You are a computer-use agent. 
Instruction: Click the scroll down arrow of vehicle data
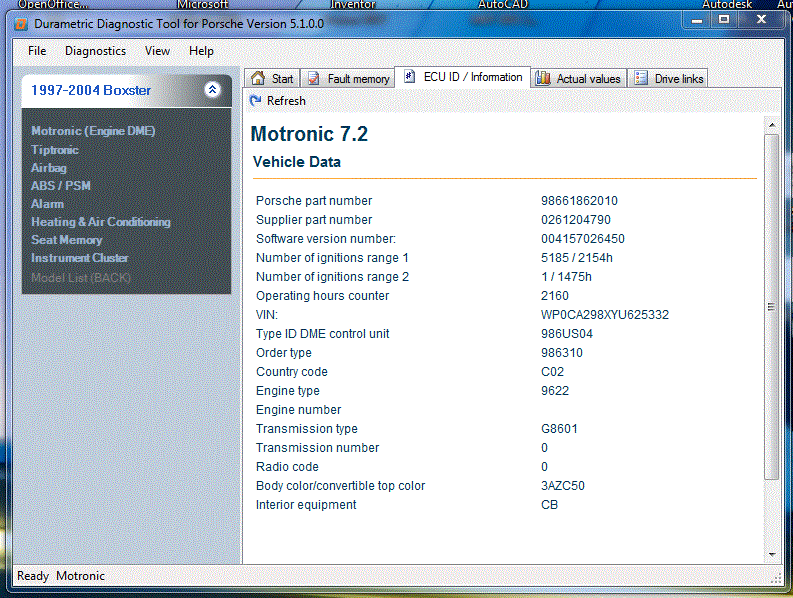pyautogui.click(x=771, y=554)
